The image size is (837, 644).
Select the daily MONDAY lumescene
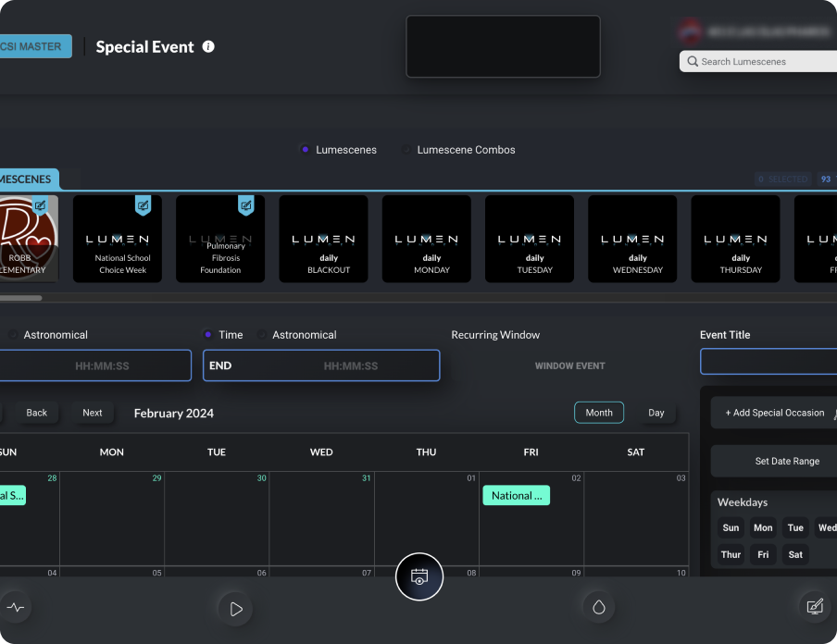tap(427, 239)
